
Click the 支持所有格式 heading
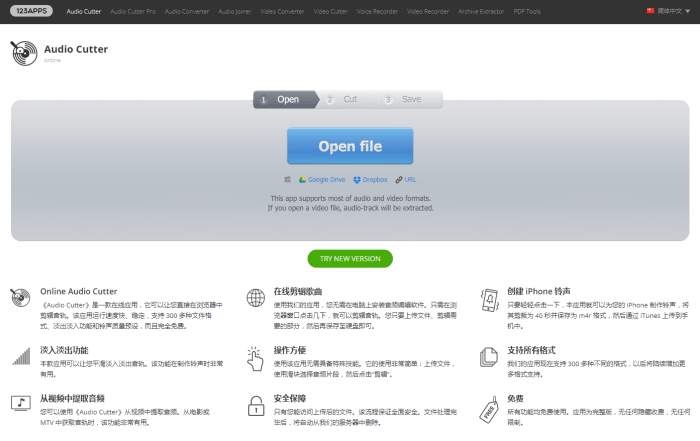click(x=531, y=350)
